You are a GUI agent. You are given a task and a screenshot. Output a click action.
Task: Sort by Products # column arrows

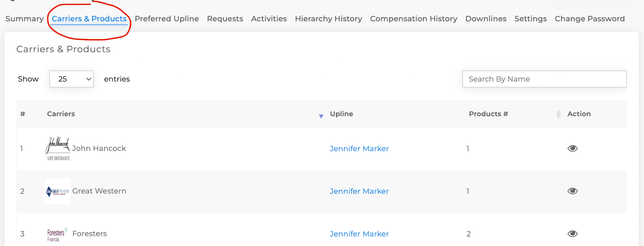point(558,114)
